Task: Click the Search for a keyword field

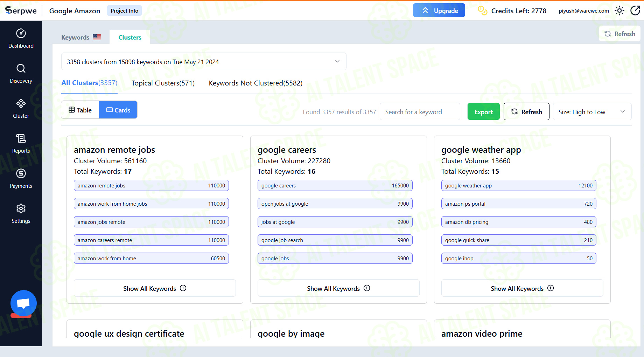Action: pos(420,112)
